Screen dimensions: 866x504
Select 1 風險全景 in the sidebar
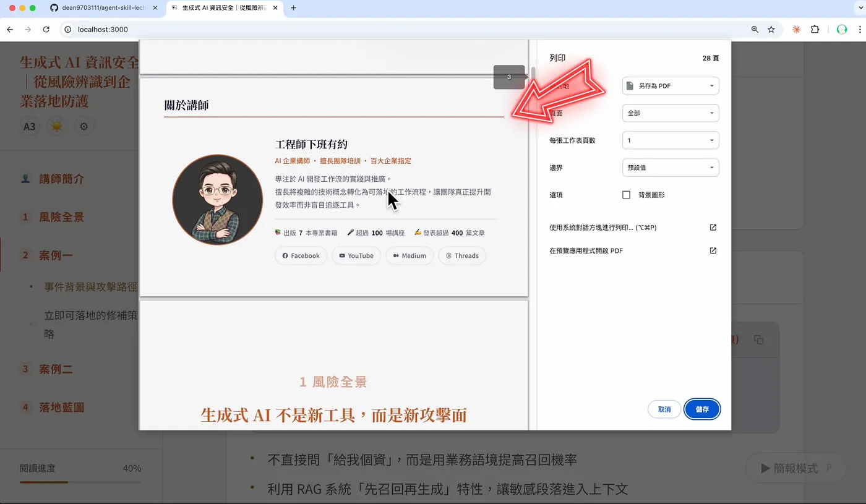(53, 217)
